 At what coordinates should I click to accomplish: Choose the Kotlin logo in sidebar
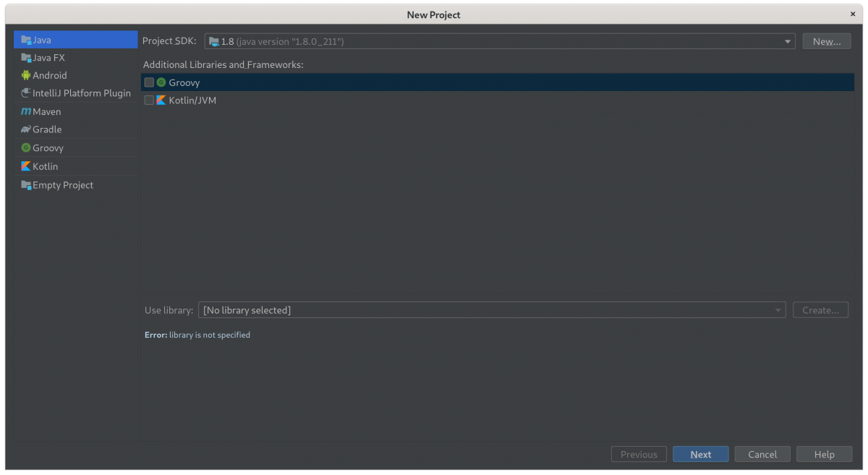[x=26, y=166]
